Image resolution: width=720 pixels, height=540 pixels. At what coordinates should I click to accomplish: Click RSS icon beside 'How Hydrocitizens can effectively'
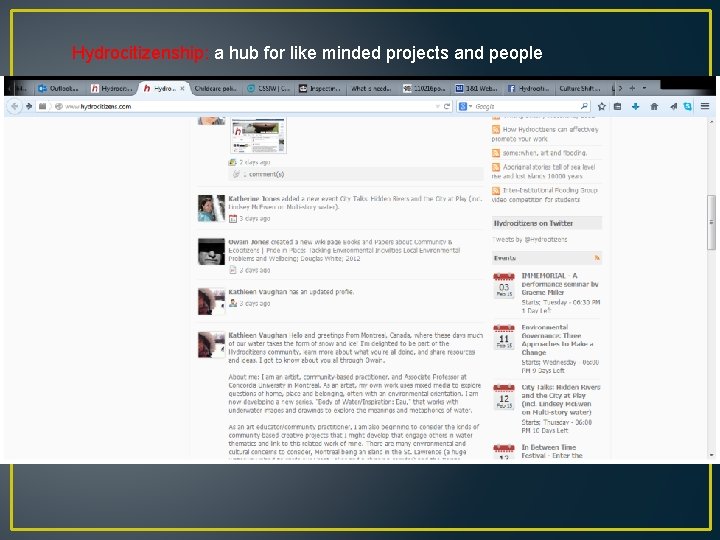coord(496,130)
